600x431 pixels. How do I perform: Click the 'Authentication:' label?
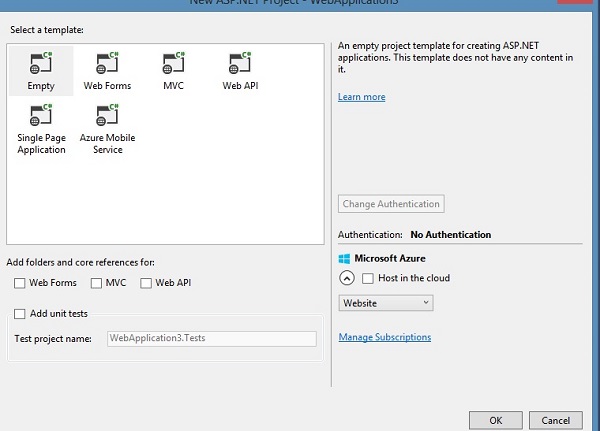click(x=370, y=235)
